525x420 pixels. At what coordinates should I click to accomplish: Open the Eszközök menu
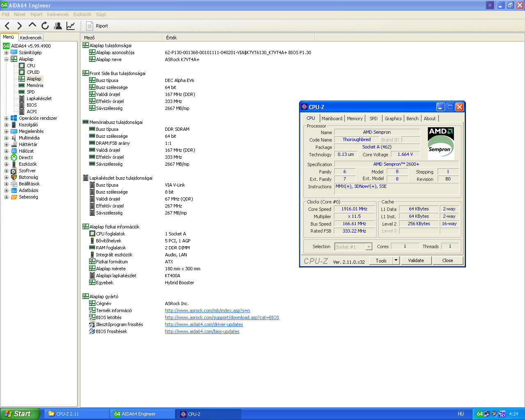(82, 14)
